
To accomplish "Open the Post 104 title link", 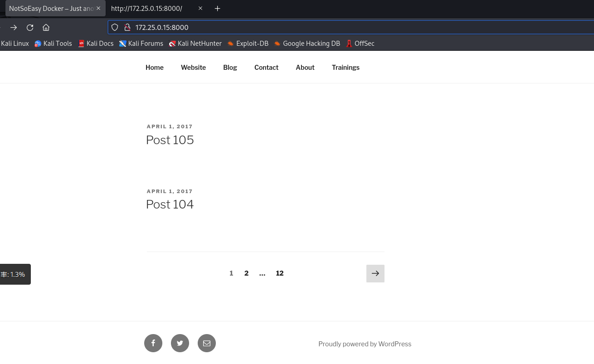I will 170,204.
